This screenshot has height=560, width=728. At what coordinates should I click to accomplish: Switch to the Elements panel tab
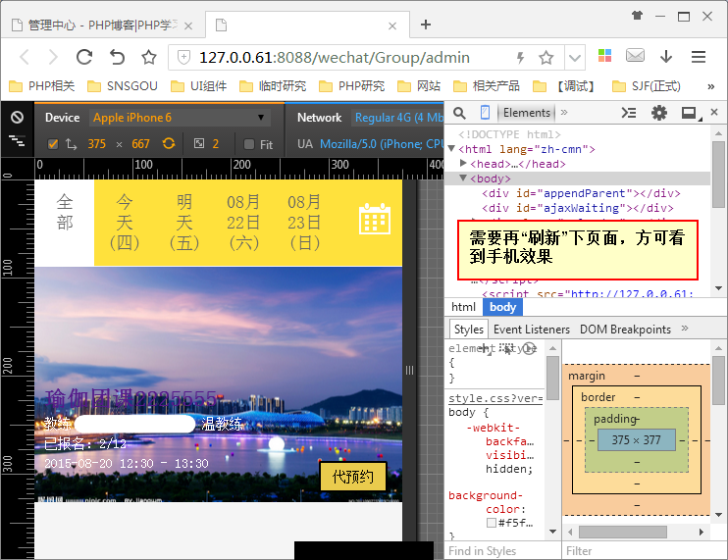[x=527, y=113]
